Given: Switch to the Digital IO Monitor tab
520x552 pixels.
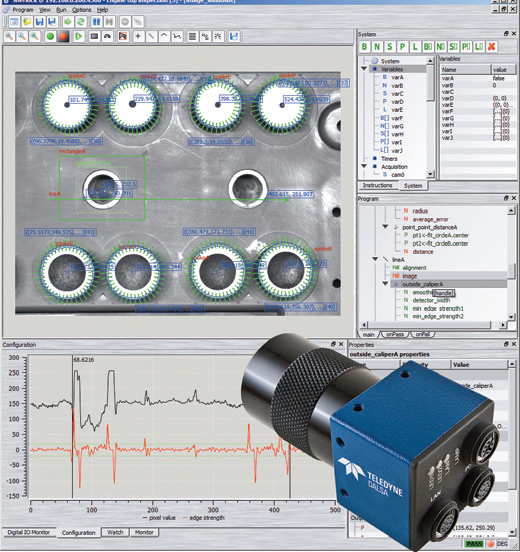Looking at the screenshot, I should pos(29,532).
